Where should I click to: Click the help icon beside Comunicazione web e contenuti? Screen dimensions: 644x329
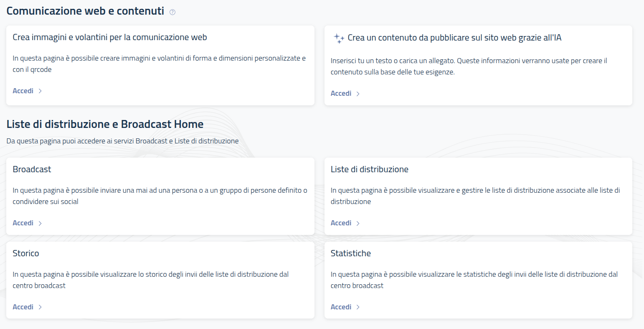pos(172,12)
